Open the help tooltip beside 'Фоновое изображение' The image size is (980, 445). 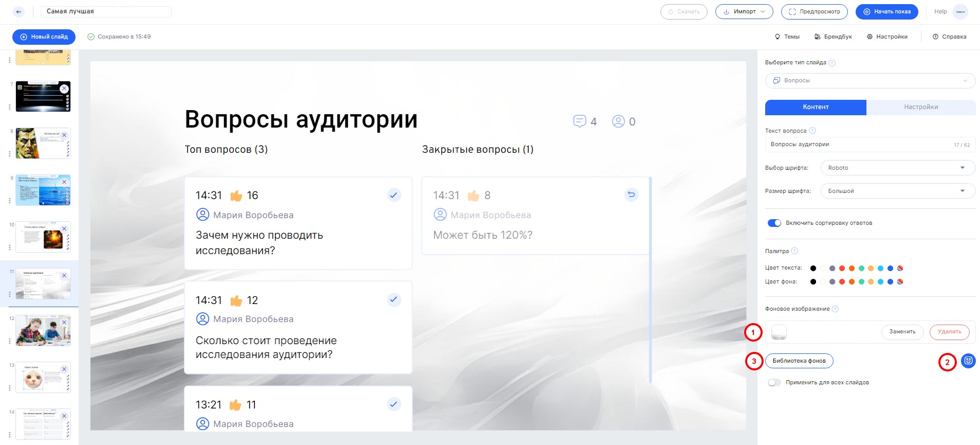click(x=835, y=309)
